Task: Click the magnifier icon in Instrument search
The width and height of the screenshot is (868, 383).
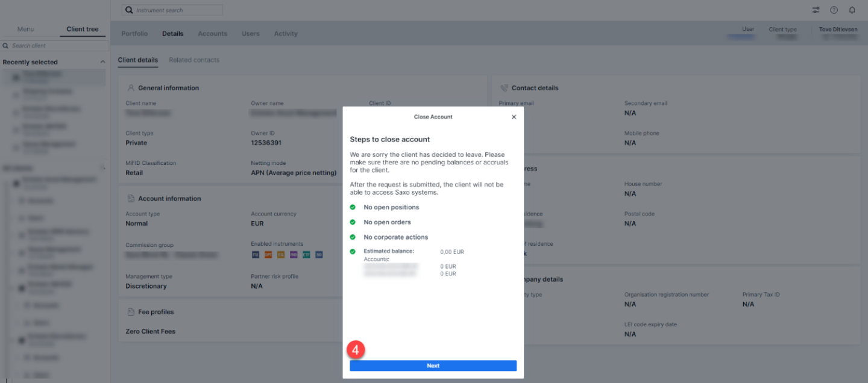Action: 129,10
